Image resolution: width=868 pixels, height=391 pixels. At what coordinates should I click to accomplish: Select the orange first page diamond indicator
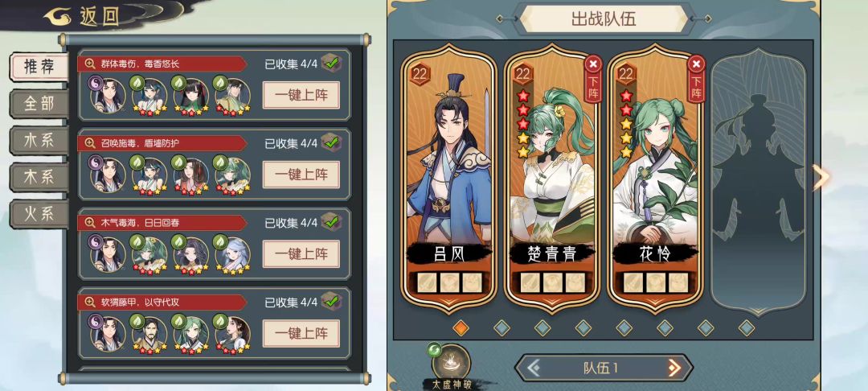461,328
